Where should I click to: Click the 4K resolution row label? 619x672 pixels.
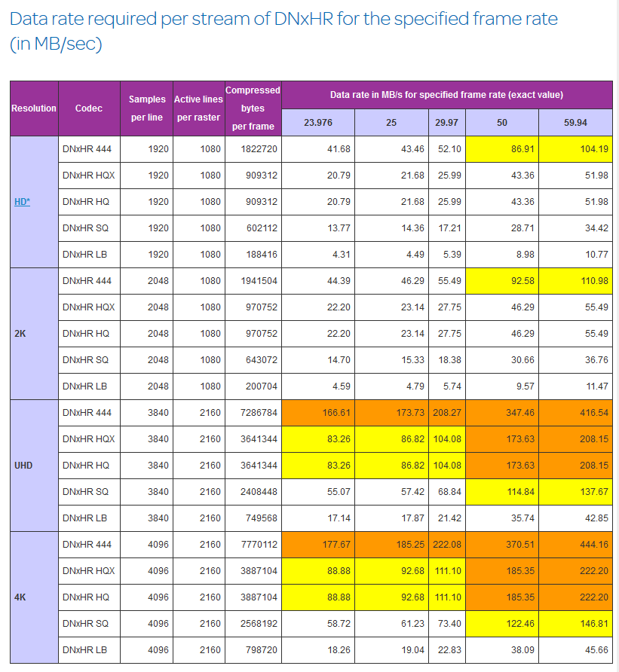click(x=20, y=597)
